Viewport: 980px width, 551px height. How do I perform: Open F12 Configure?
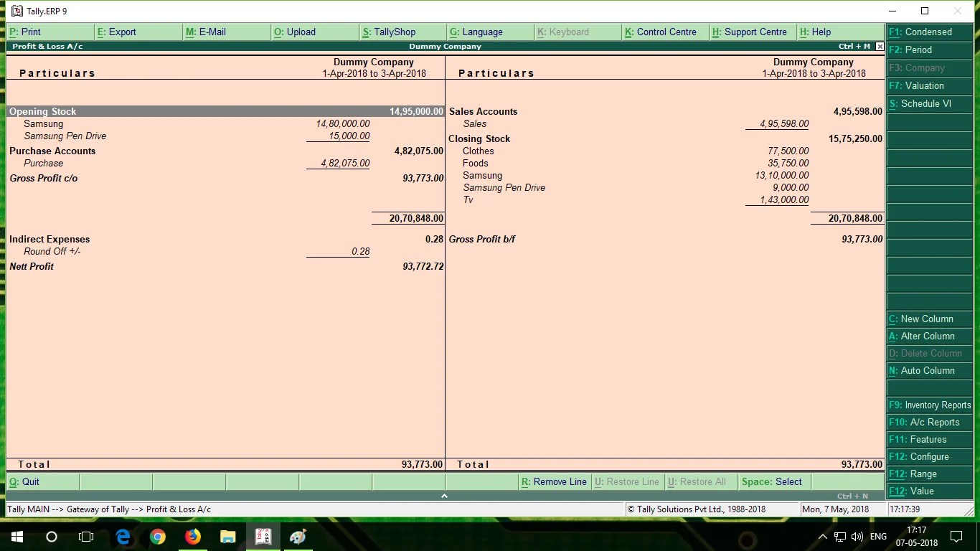pos(930,457)
